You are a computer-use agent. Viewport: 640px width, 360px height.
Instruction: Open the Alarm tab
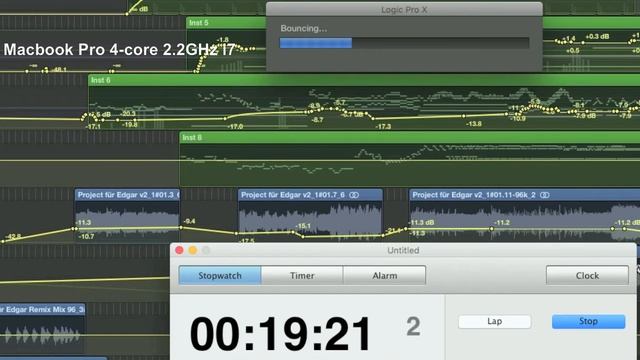pyautogui.click(x=384, y=276)
